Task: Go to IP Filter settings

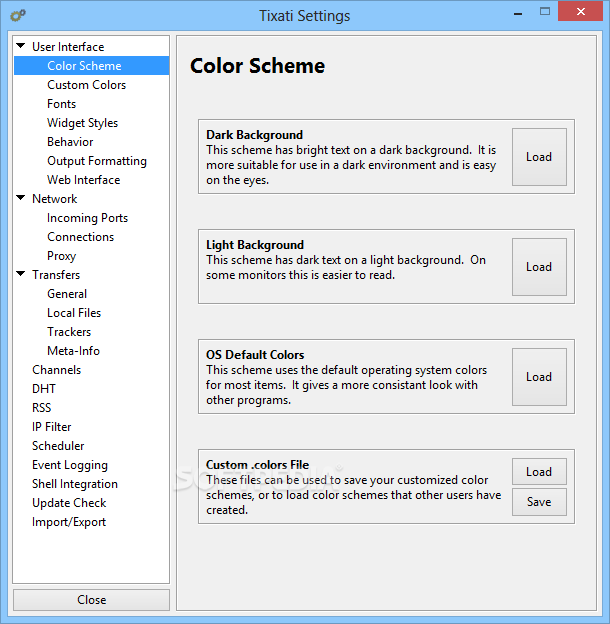Action: pyautogui.click(x=51, y=427)
